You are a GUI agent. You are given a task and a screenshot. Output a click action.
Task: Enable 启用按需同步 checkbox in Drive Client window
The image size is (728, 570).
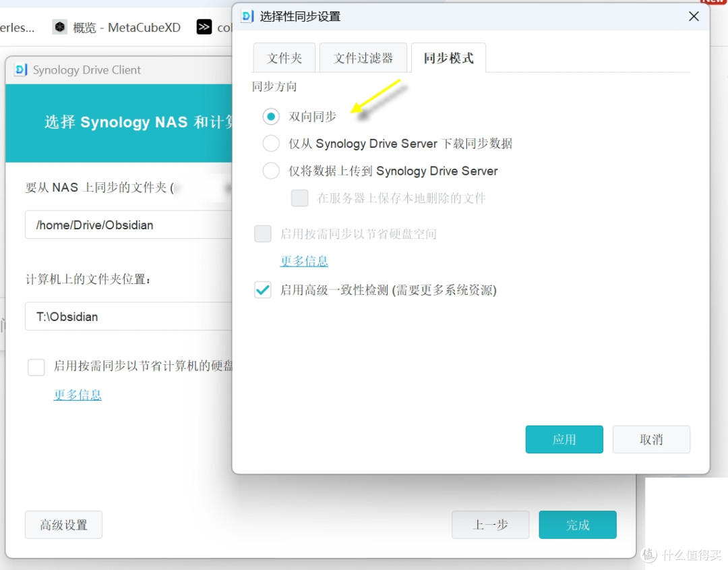pos(36,366)
